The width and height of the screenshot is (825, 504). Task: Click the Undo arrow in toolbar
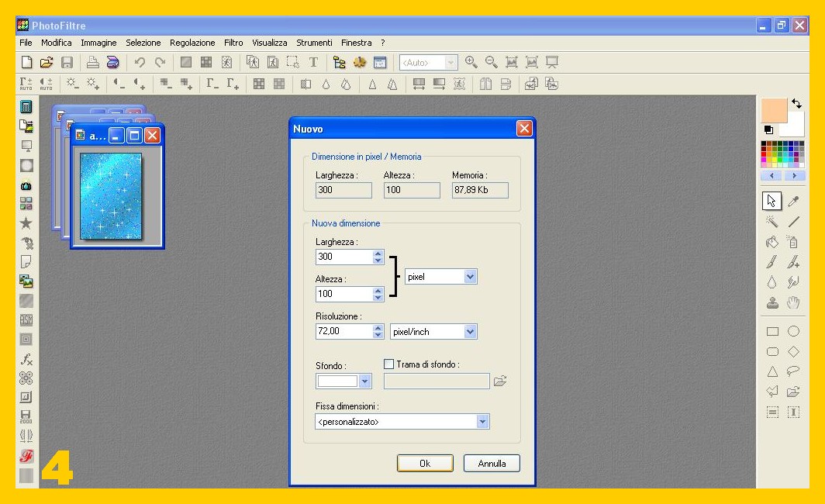(x=140, y=63)
